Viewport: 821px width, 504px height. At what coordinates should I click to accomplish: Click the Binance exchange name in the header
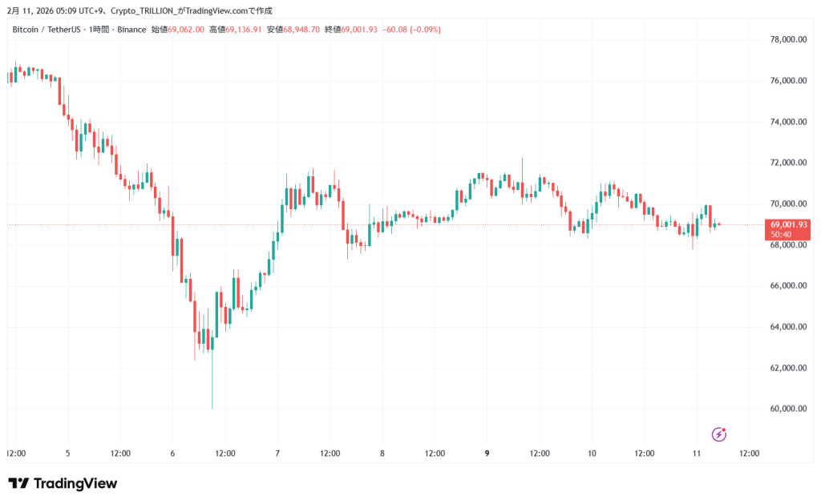[x=131, y=30]
